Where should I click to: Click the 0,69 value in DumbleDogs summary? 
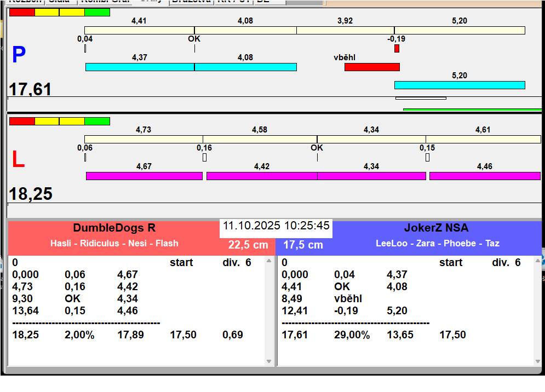[x=233, y=335]
